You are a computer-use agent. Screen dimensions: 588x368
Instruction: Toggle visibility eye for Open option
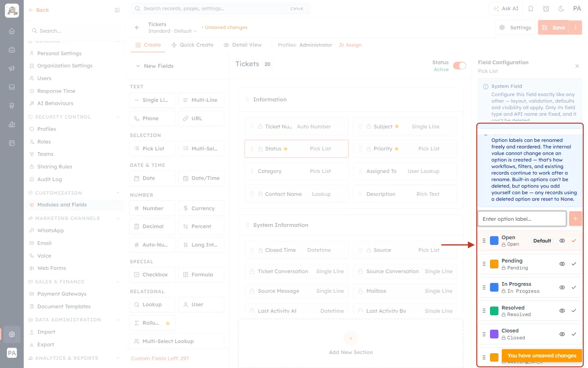point(562,241)
